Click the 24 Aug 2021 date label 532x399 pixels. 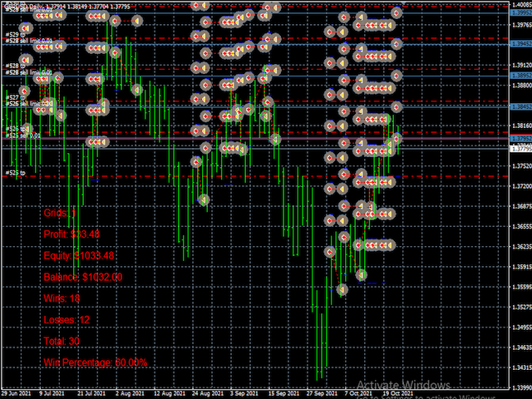click(208, 393)
